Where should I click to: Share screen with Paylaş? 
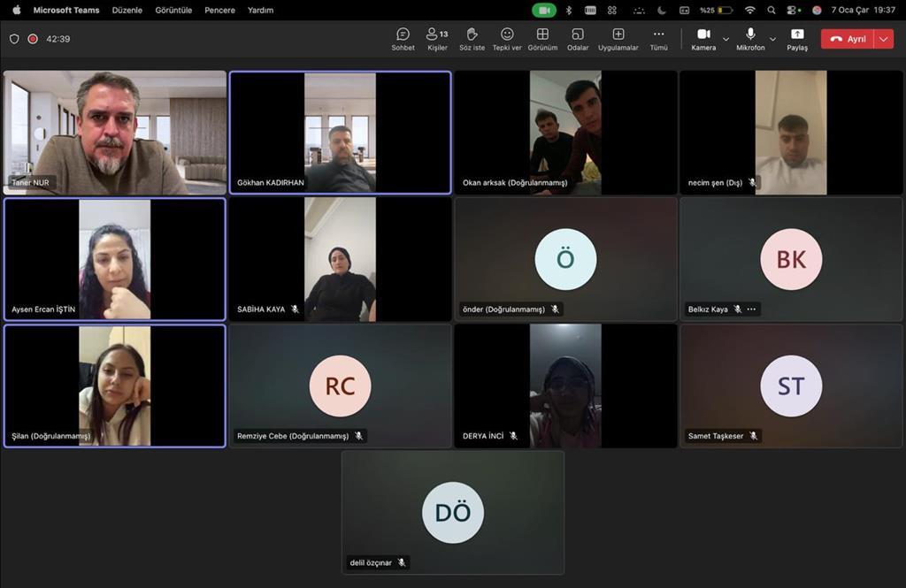(x=797, y=39)
